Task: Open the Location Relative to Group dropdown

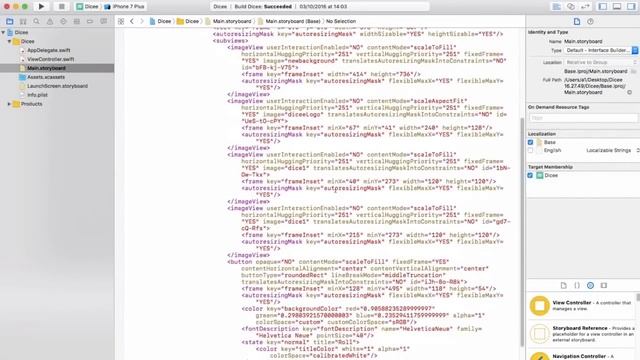Action: (601, 62)
